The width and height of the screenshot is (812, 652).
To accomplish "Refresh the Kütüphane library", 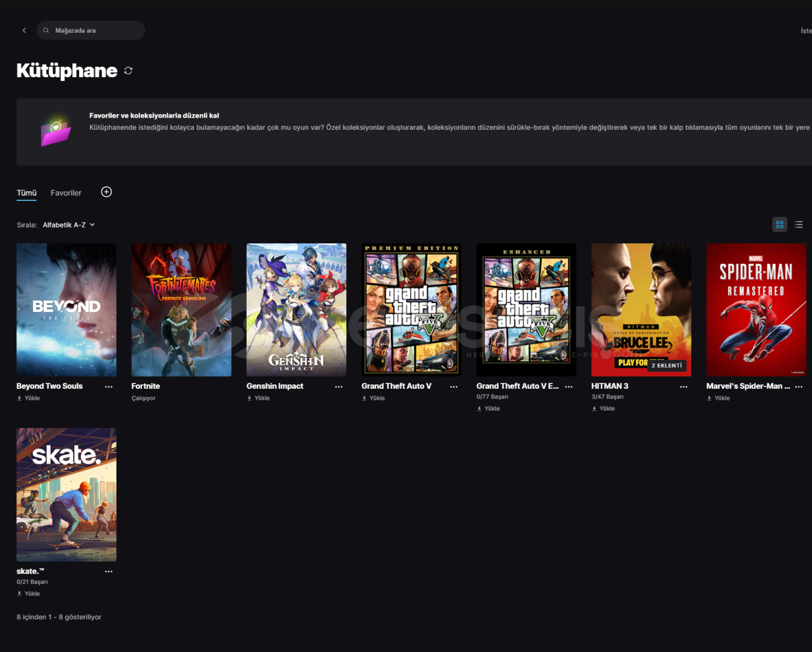I will (128, 71).
